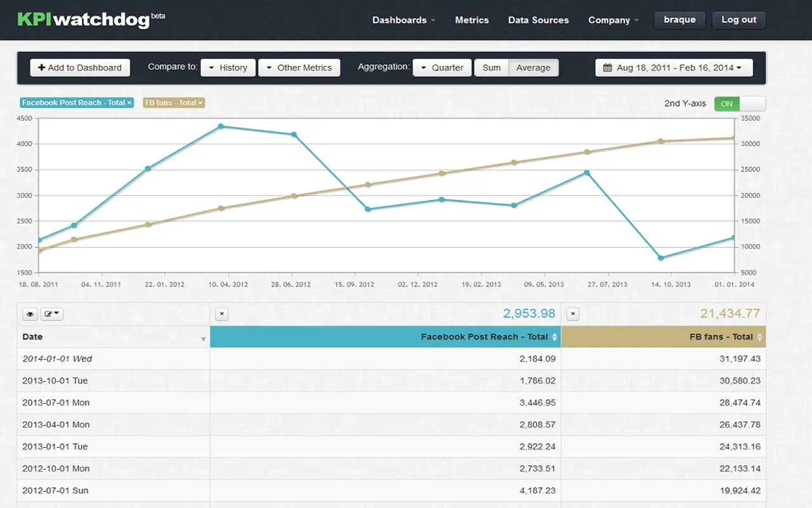Remove the Facebook Post Reach column via its x icon
The width and height of the screenshot is (812, 508).
point(221,314)
